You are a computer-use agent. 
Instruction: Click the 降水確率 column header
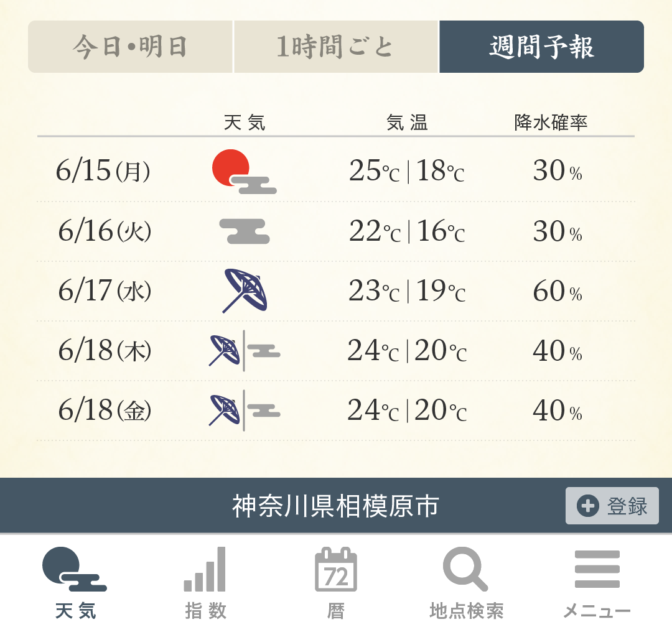tap(551, 123)
